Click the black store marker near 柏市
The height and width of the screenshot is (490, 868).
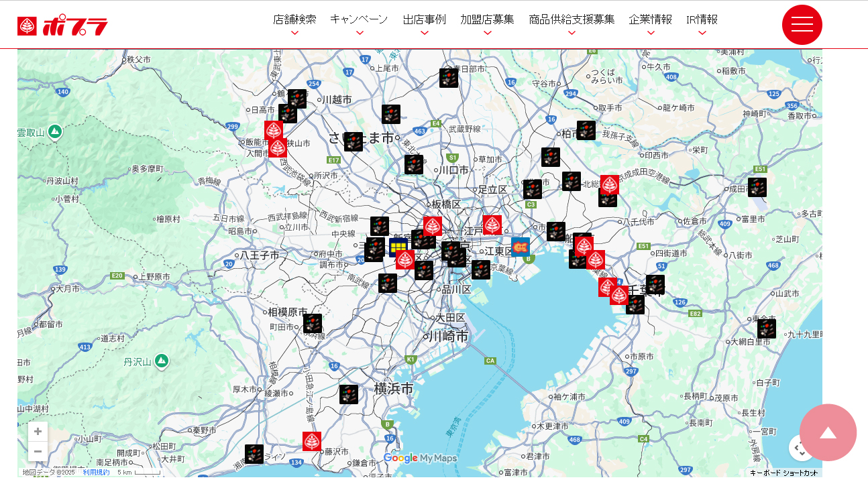click(x=586, y=130)
